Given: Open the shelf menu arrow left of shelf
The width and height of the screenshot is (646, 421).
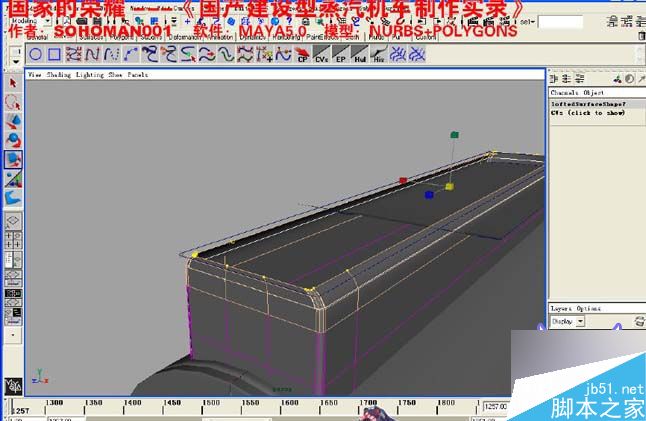Looking at the screenshot, I should click(16, 62).
